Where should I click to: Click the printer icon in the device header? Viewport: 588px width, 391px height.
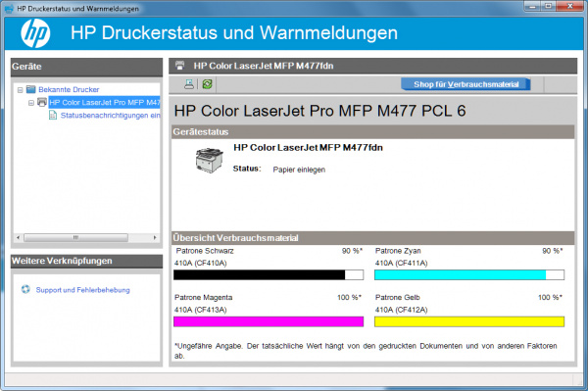180,66
